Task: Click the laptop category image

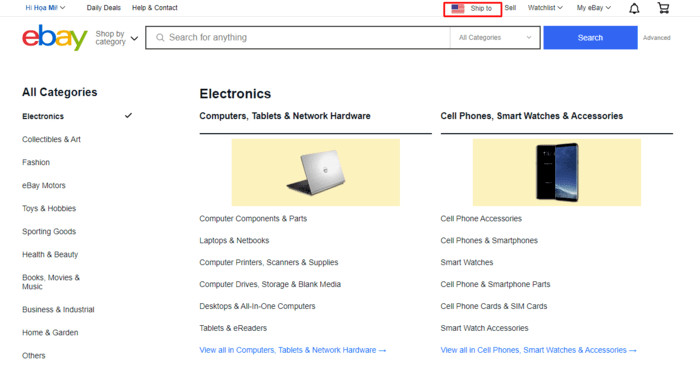Action: point(316,172)
